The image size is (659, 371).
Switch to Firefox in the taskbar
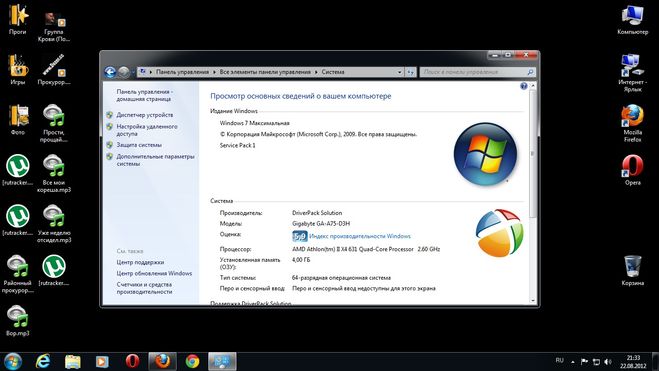click(162, 361)
